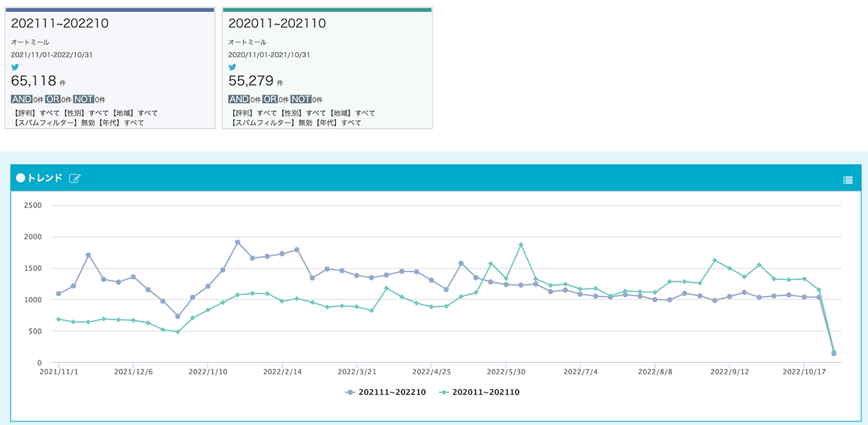Click the Twitter bird icon in 202011~202110 card
This screenshot has width=868, height=425.
pyautogui.click(x=232, y=67)
